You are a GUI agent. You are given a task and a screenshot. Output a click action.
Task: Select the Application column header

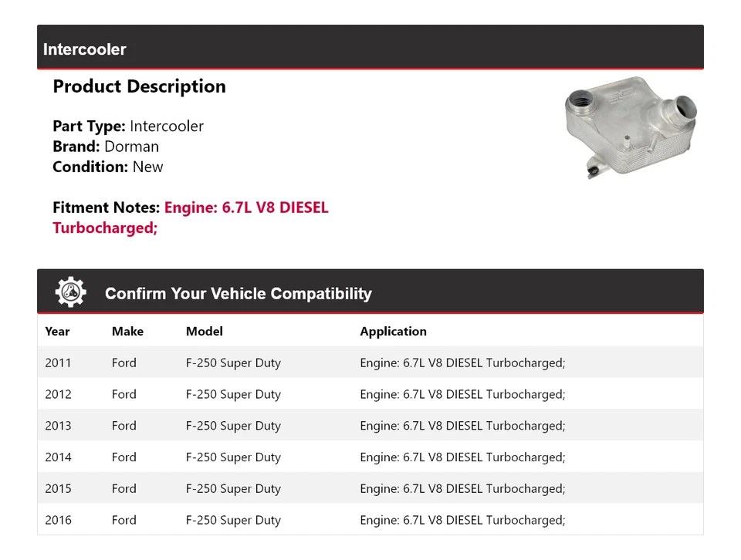pos(393,332)
